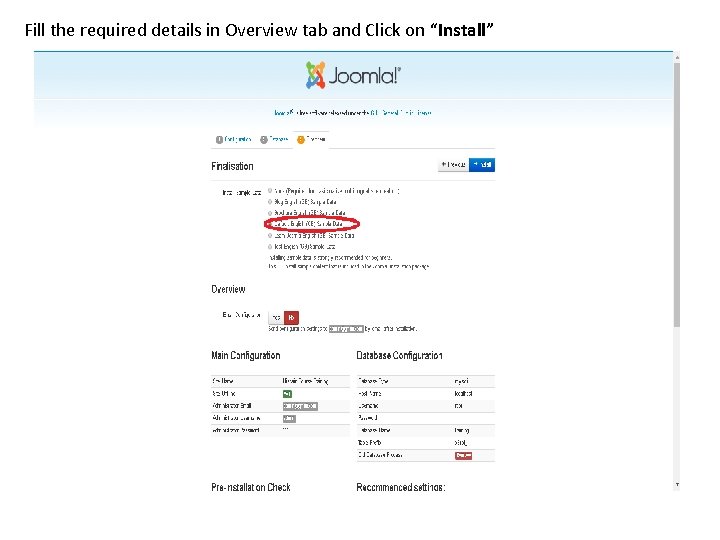Click the Pre-Installation Check heading
This screenshot has height=540, width=720.
point(251,487)
